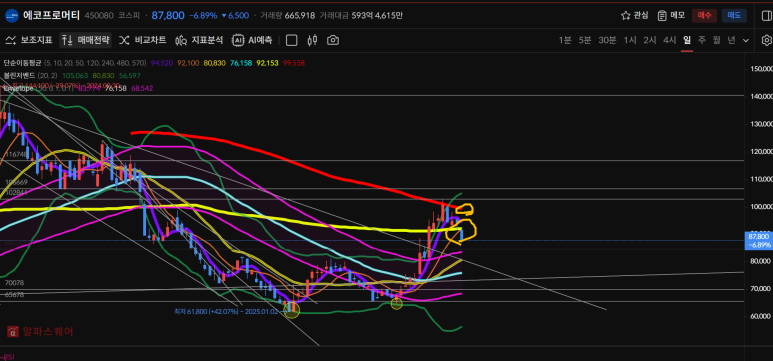Switch to the 2시 timeframe
773x361 pixels.
pos(650,40)
